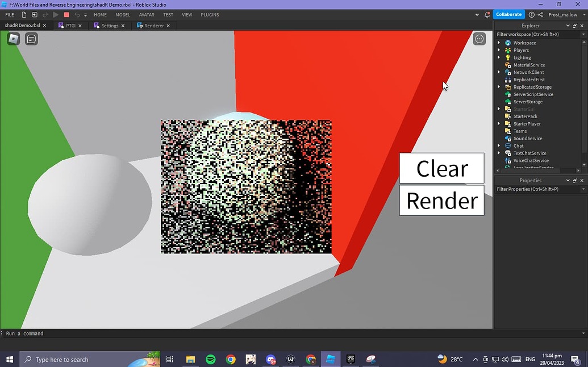Click the ServerScriptService icon
The width and height of the screenshot is (588, 367).
tap(508, 94)
